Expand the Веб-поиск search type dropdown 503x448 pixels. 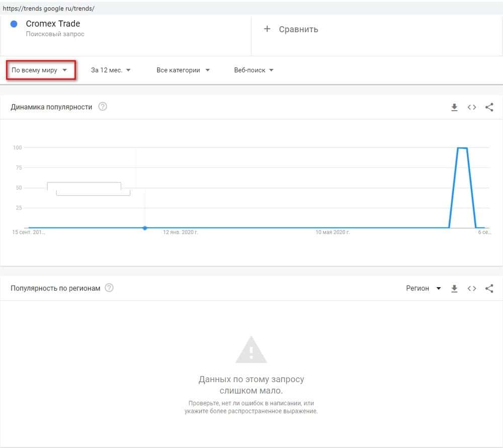(254, 70)
